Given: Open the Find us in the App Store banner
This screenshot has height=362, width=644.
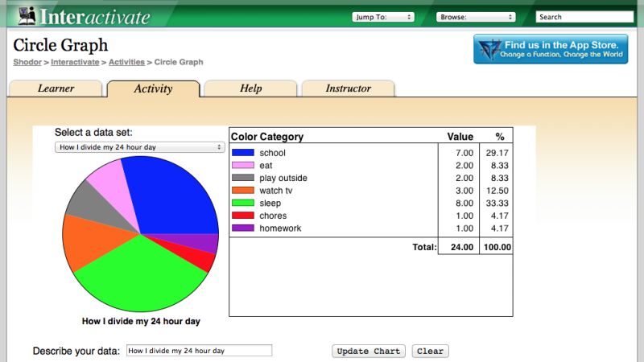Looking at the screenshot, I should point(551,49).
